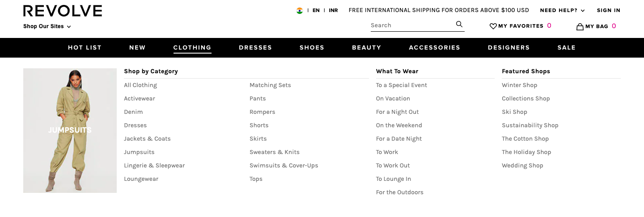The height and width of the screenshot is (217, 644).
Task: Click the My Favorites heart icon
Action: coord(493,26)
